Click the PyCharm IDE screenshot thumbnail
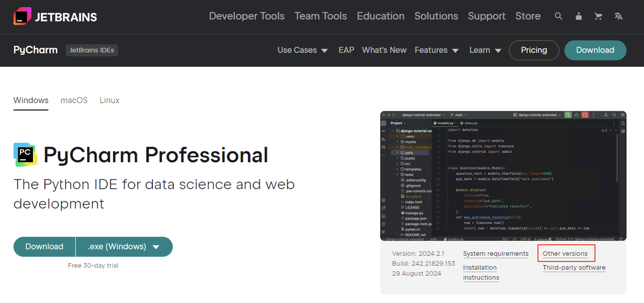Viewport: 644px width, 303px height. point(503,176)
